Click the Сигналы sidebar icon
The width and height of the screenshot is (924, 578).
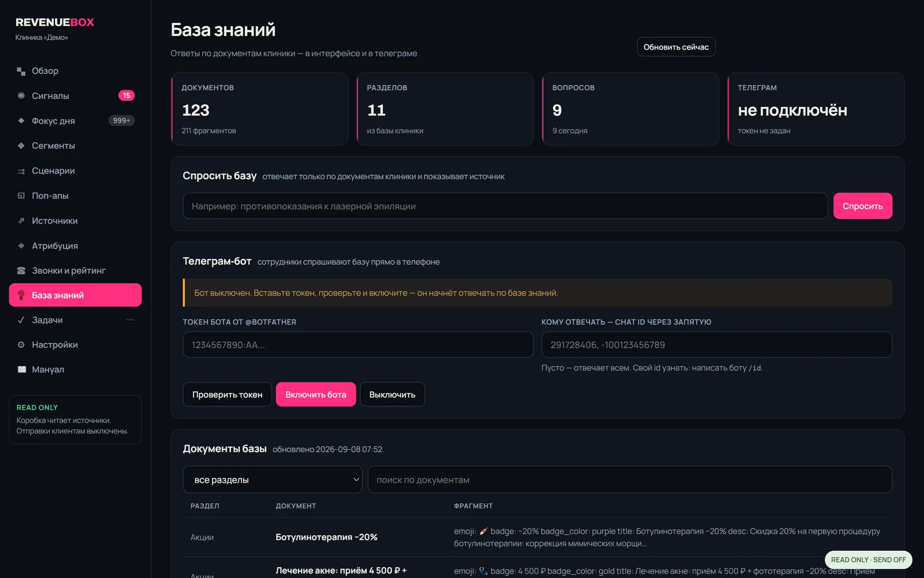pos(21,96)
